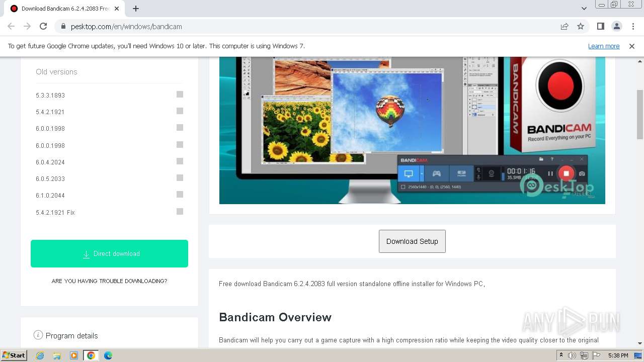
Task: Open Chrome's three-dot menu
Action: pyautogui.click(x=632, y=26)
